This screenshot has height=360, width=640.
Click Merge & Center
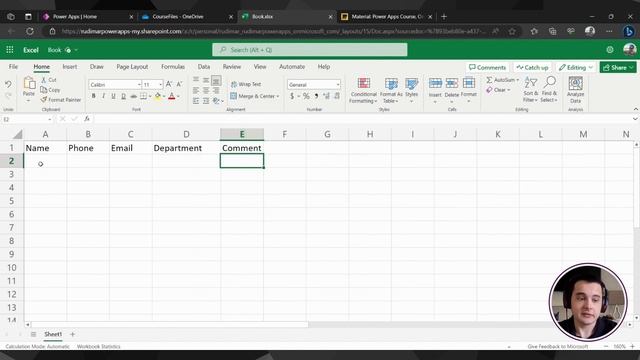pos(254,96)
